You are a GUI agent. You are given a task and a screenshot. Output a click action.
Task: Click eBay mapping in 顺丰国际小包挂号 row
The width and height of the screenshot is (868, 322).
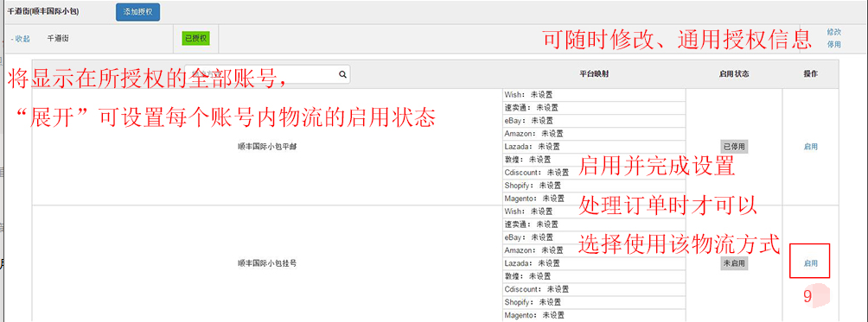point(594,237)
